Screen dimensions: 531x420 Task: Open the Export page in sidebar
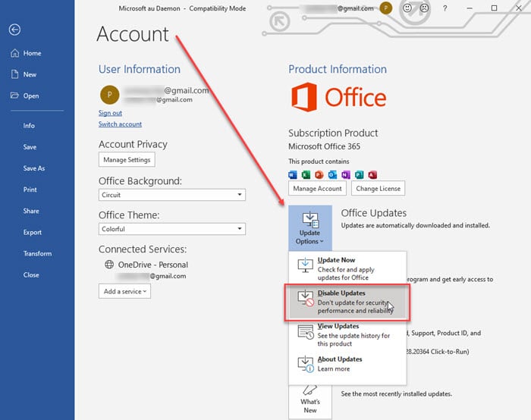tap(33, 232)
